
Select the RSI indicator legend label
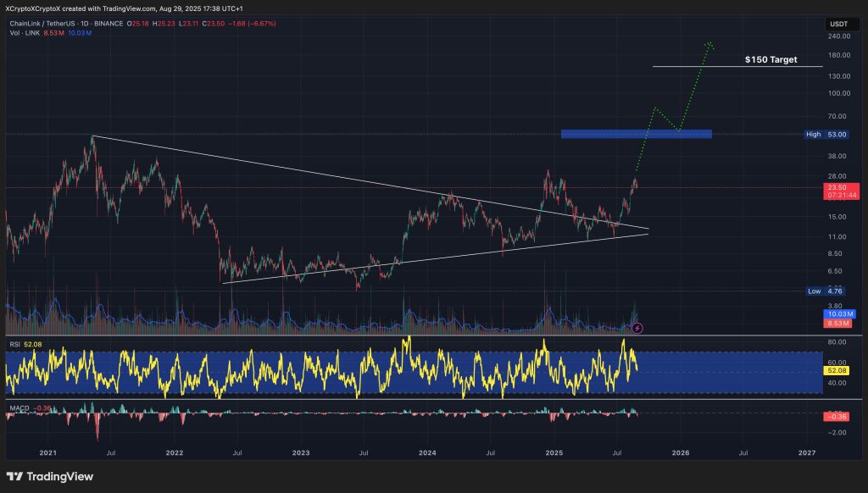click(x=14, y=345)
